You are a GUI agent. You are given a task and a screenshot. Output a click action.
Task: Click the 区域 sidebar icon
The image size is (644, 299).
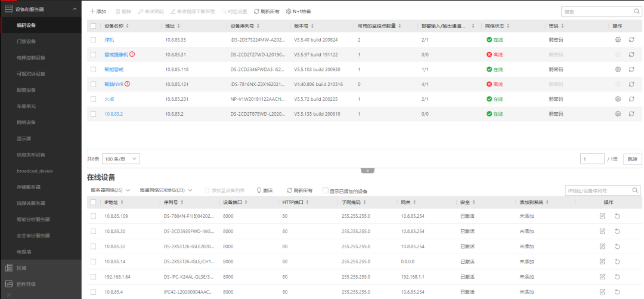[x=9, y=268]
